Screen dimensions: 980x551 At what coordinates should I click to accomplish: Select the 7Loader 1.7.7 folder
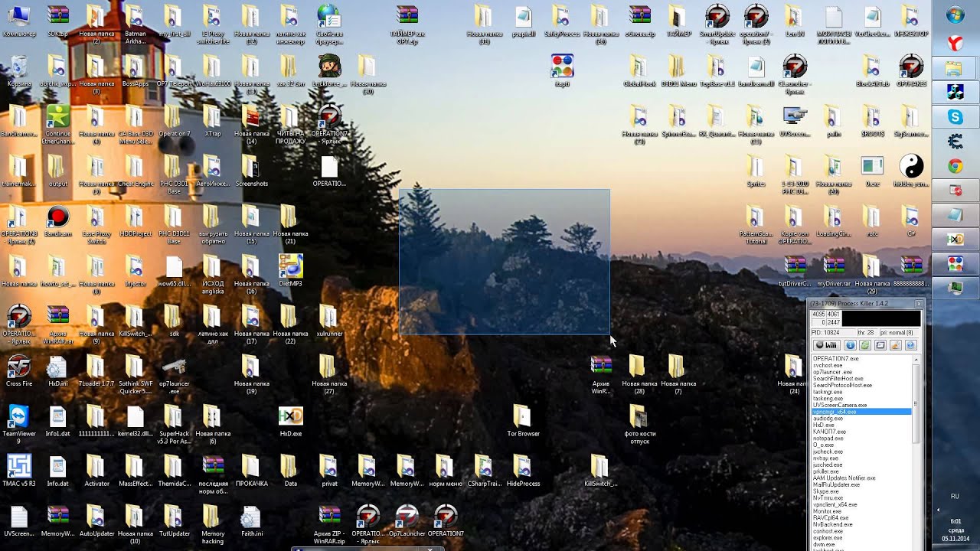coord(96,370)
